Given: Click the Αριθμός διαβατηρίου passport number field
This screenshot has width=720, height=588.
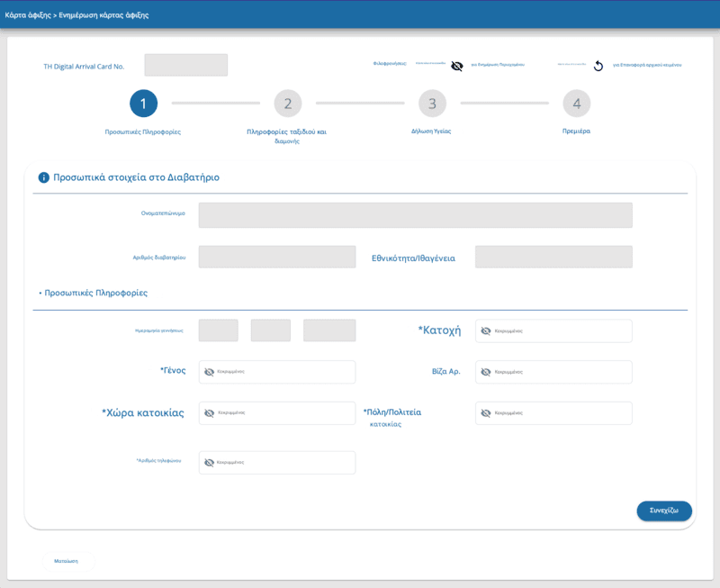Looking at the screenshot, I should (277, 257).
